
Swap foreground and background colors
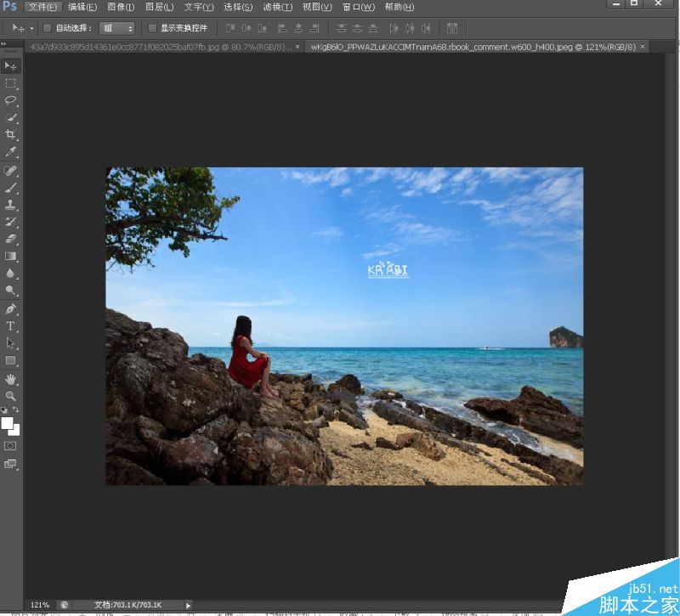(x=15, y=410)
